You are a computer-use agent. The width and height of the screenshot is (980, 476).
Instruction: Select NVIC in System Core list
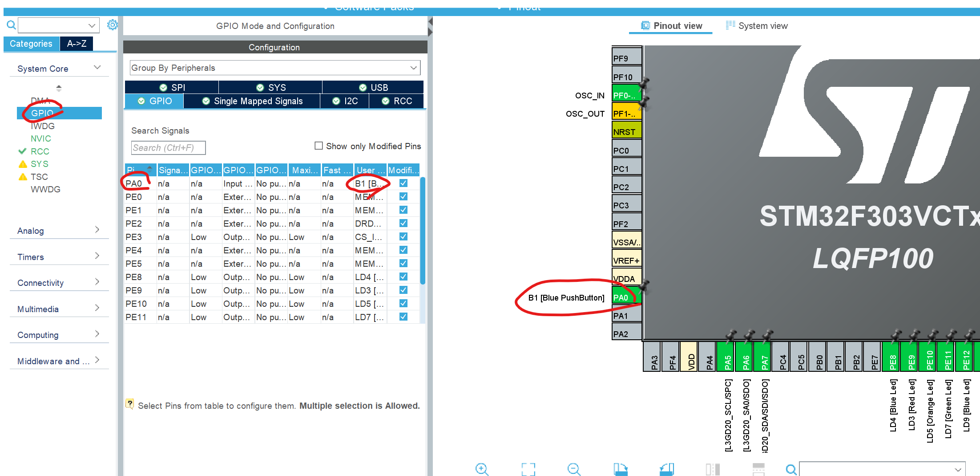click(x=41, y=138)
